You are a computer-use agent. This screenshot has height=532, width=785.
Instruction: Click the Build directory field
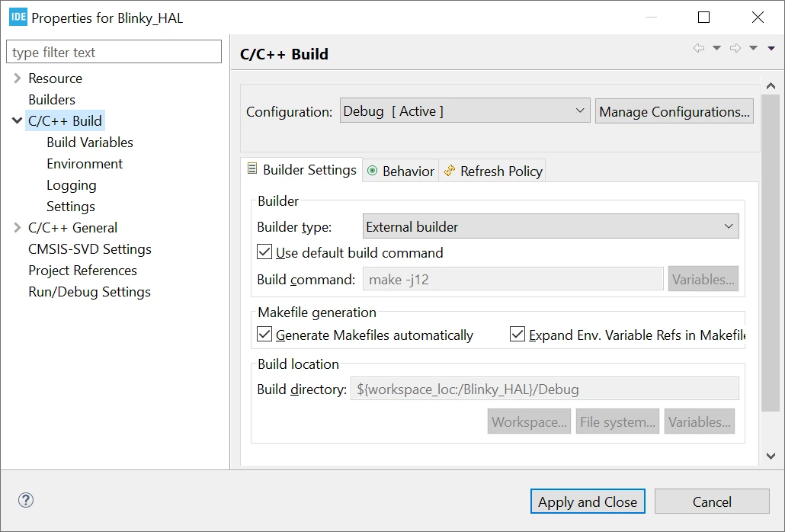tap(545, 389)
